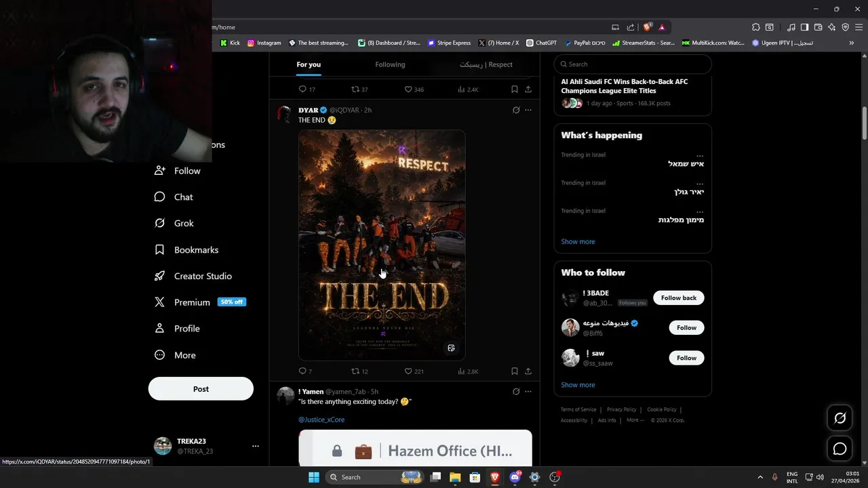Show more under What's happening
The width and height of the screenshot is (868, 488).
578,241
